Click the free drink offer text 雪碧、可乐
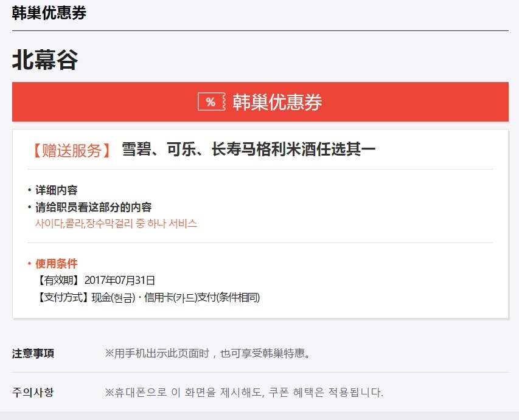Image resolution: width=519 pixels, height=420 pixels. (x=158, y=149)
